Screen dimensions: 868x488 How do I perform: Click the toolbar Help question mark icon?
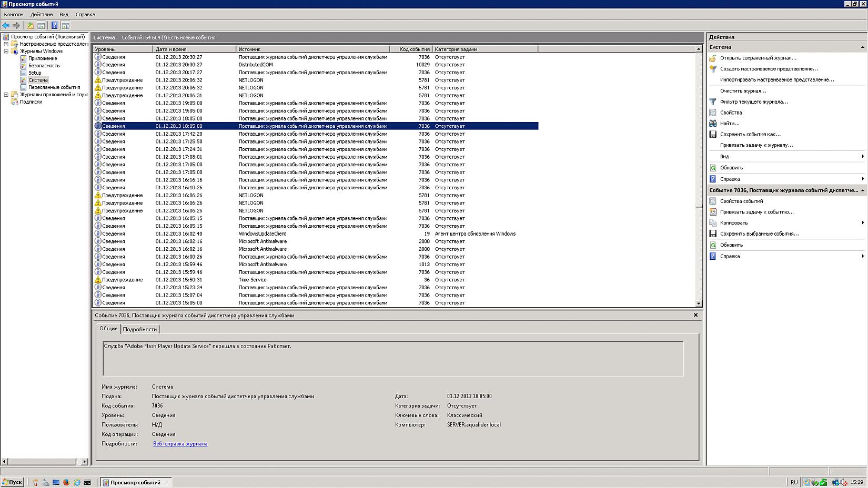tap(54, 25)
